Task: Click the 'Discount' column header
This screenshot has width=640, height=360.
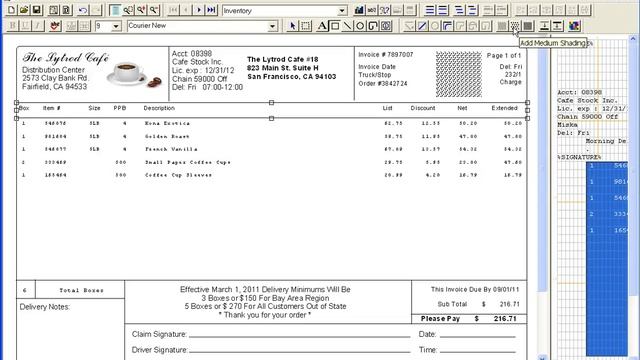Action: pyautogui.click(x=423, y=108)
